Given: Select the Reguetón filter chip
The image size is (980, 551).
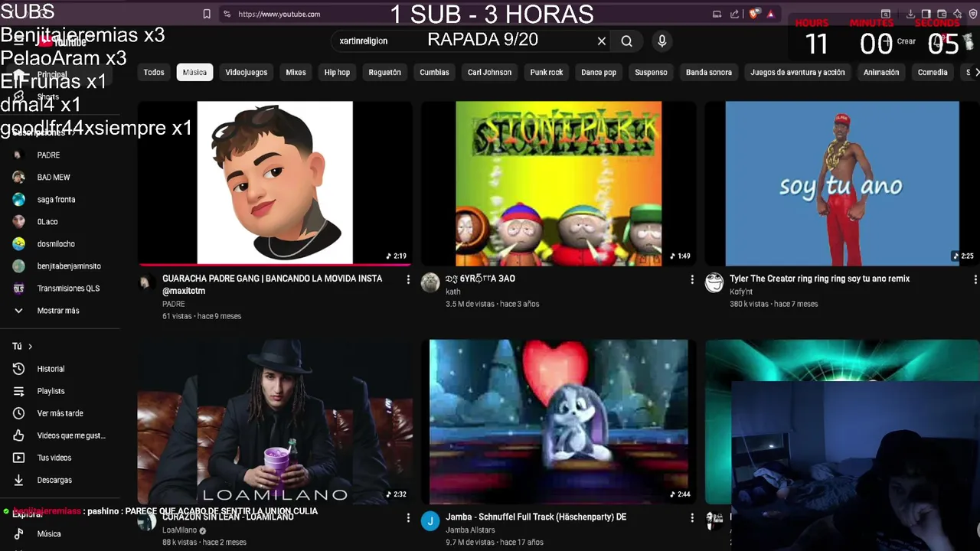Looking at the screenshot, I should 385,72.
